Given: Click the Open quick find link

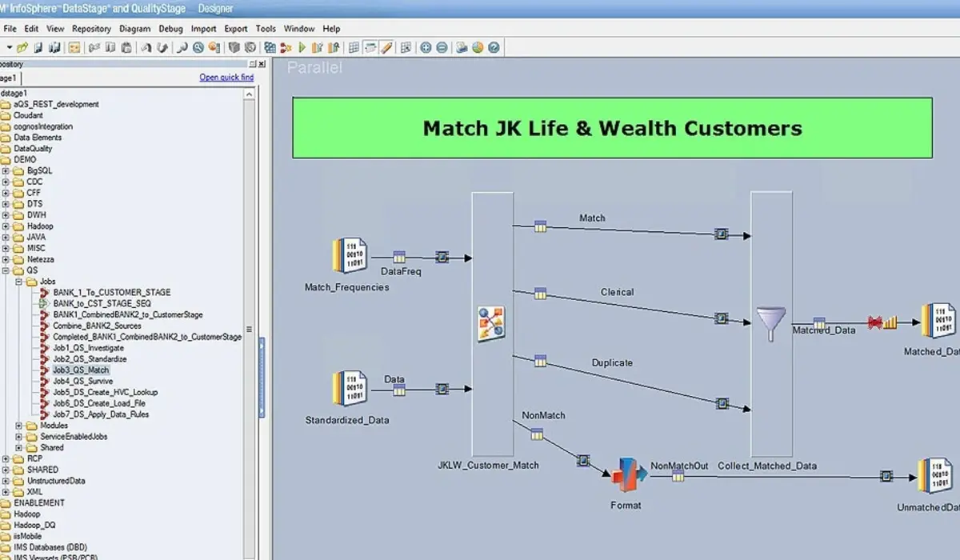Looking at the screenshot, I should [x=226, y=78].
